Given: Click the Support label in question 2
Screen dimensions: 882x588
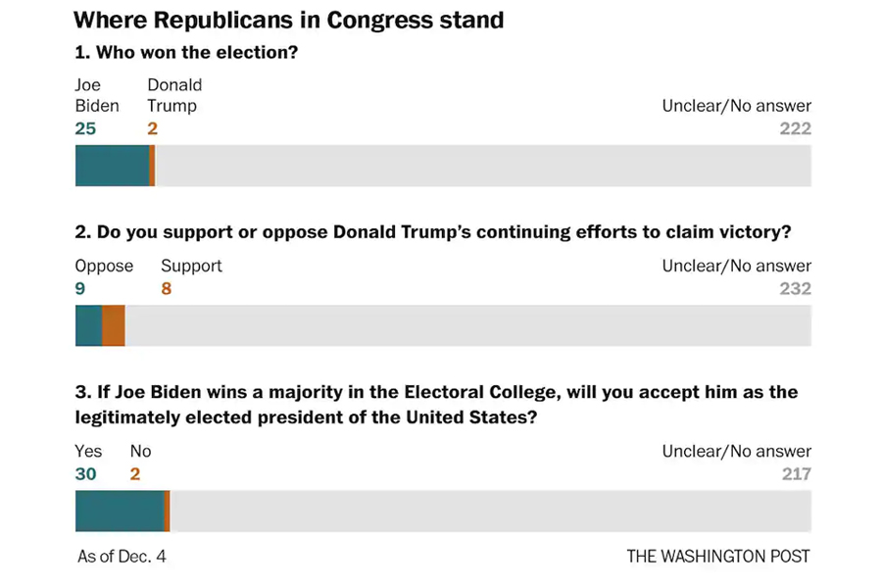Looking at the screenshot, I should pyautogui.click(x=191, y=266).
